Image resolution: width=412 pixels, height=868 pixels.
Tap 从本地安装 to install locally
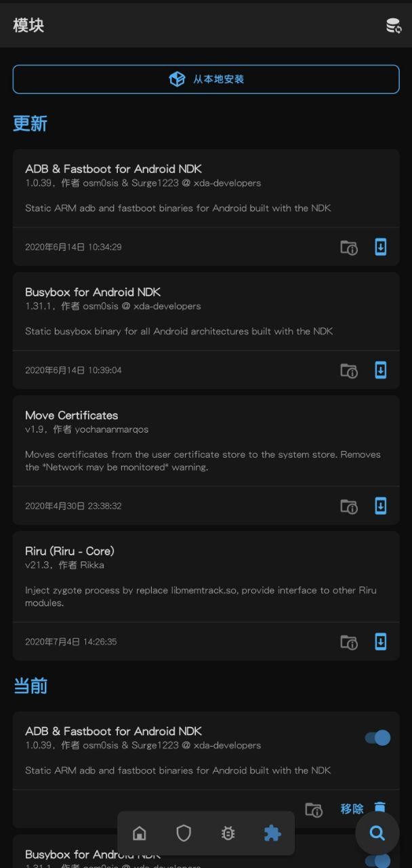coord(206,79)
